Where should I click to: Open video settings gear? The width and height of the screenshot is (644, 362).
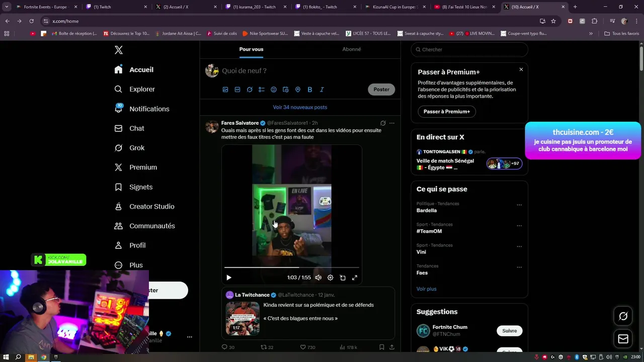click(x=331, y=278)
